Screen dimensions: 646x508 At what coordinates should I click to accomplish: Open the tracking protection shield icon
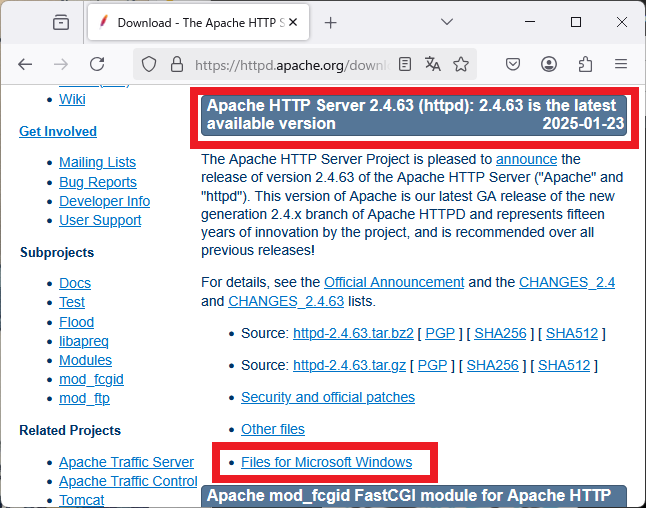[x=149, y=64]
